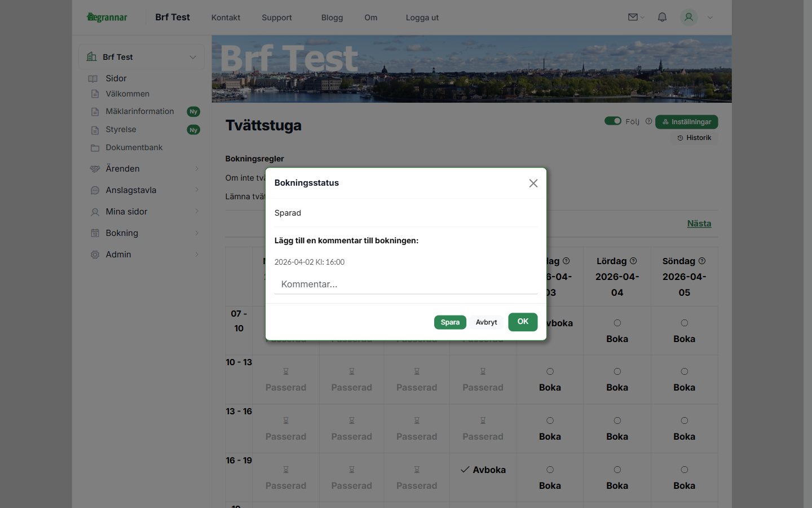Expand the Admin menu chevron
Image resolution: width=812 pixels, height=508 pixels.
(x=197, y=255)
